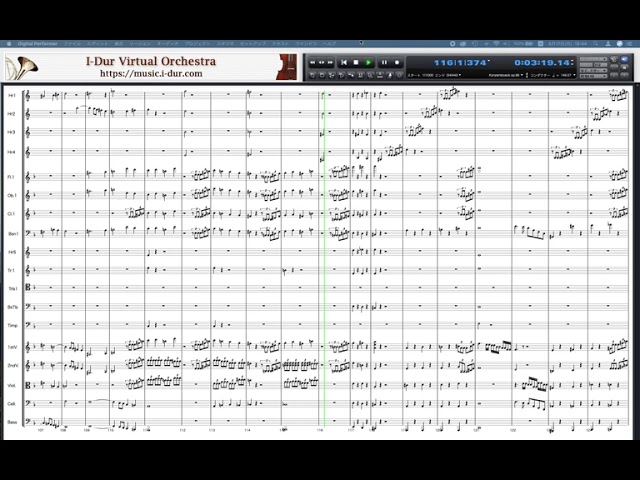The height and width of the screenshot is (480, 640).
Task: Open the bottom dropdown field in control panel
Action: pyautogui.click(x=593, y=76)
